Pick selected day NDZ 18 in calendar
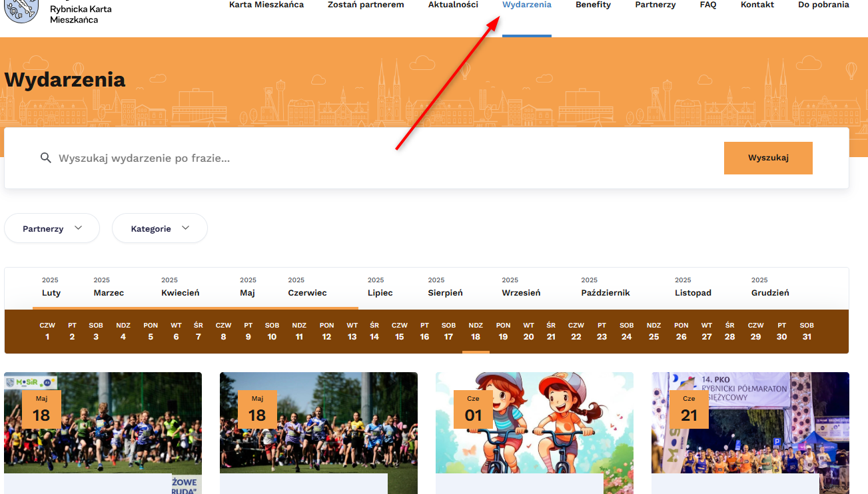868x494 pixels. click(x=476, y=331)
